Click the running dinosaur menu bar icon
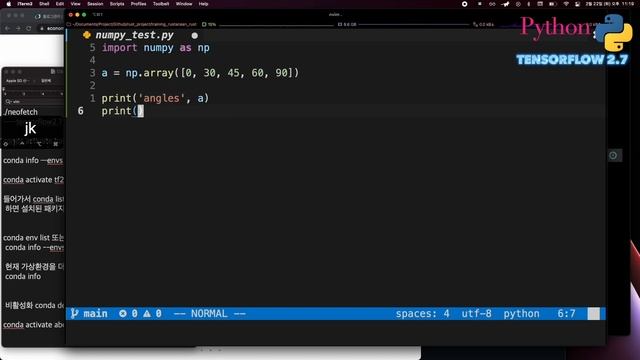Screen dimensions: 640x360 coord(506,4)
